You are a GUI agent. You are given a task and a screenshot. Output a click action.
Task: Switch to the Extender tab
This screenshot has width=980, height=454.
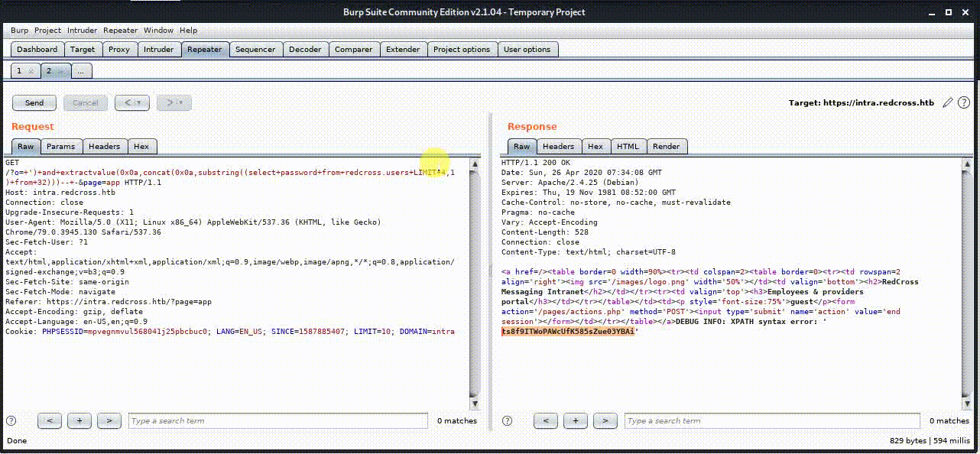point(403,50)
